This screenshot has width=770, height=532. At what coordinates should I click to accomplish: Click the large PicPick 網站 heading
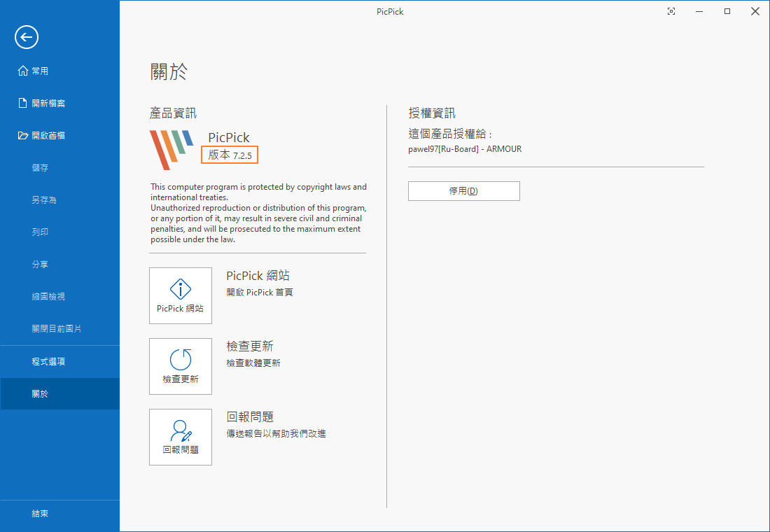point(258,276)
